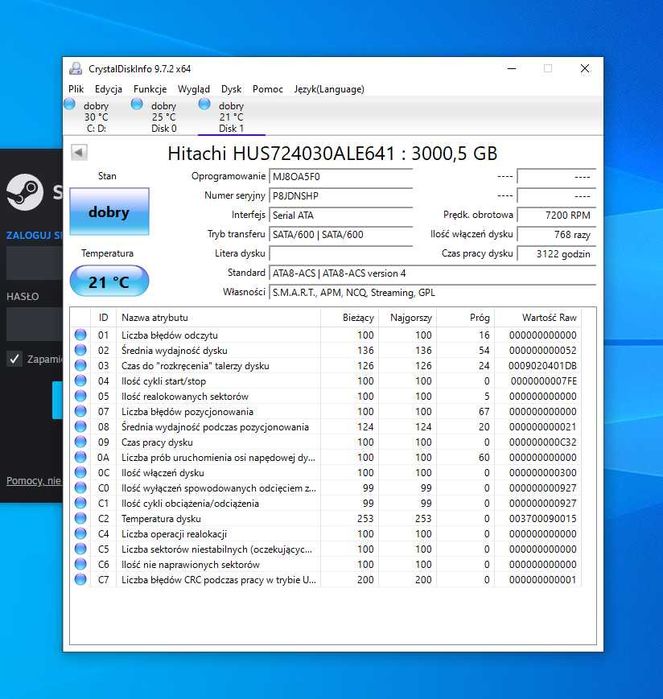Click the Interfejs field Serial ATA
This screenshot has width=663, height=699.
pyautogui.click(x=341, y=215)
